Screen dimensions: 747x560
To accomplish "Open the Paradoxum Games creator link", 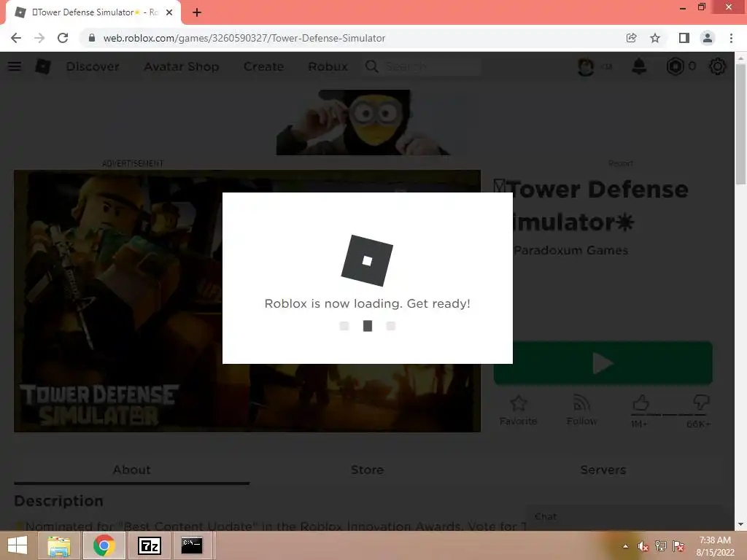I will 570,251.
